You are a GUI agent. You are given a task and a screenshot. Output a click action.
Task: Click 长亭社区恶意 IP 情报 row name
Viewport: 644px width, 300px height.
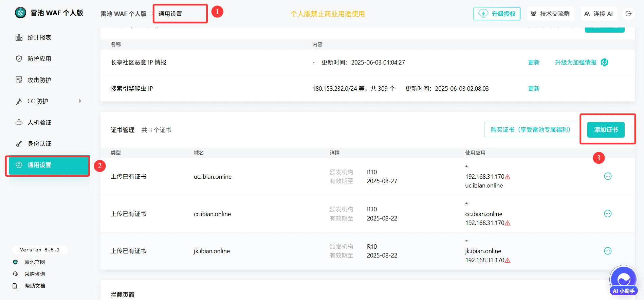139,63
